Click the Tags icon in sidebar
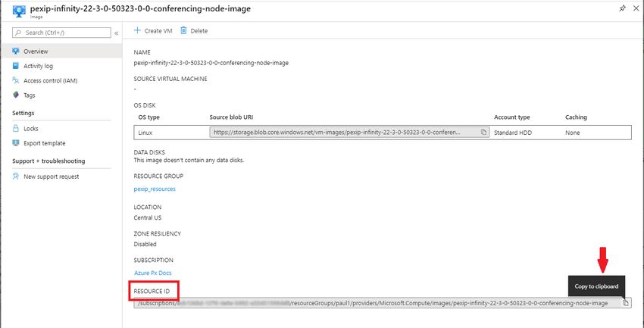The width and height of the screenshot is (644, 328). 16,95
